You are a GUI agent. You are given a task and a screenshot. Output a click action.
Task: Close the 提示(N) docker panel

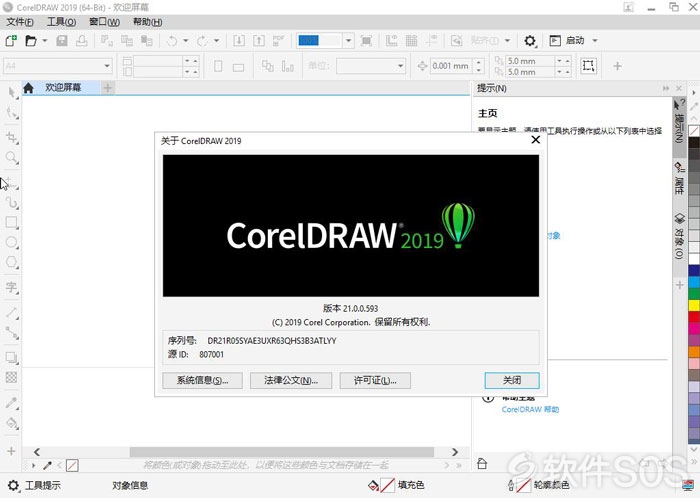click(679, 88)
